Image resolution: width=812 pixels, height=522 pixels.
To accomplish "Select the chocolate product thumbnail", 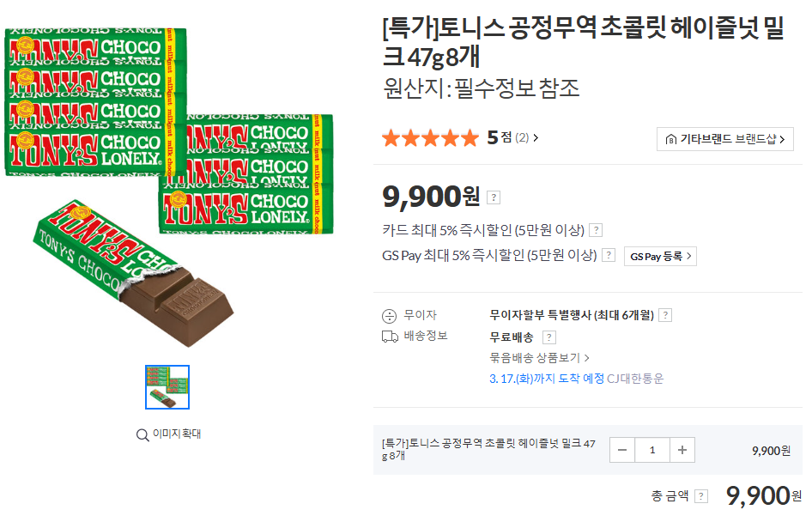I will [x=167, y=387].
